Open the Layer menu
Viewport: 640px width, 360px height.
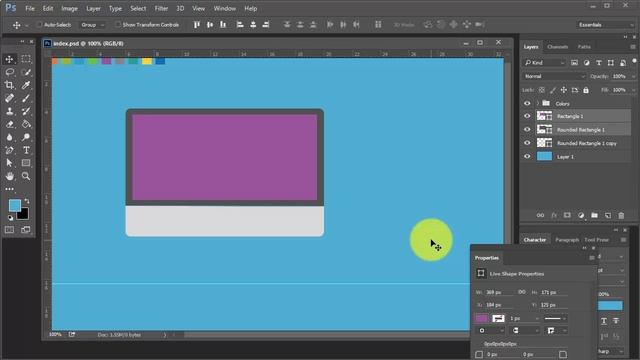pos(93,8)
